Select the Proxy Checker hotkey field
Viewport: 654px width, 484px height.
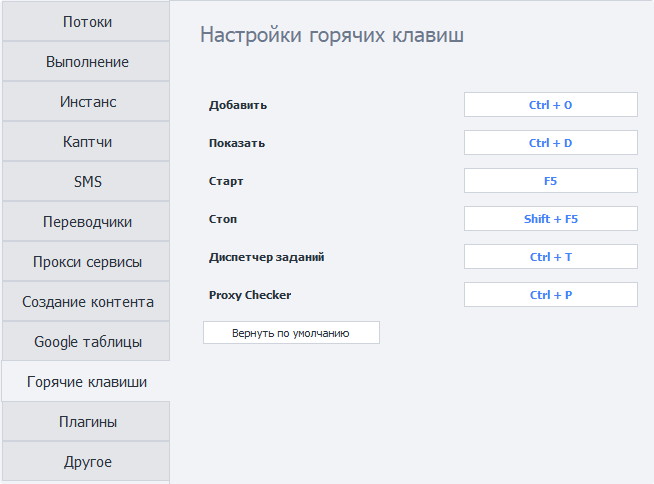click(x=550, y=295)
